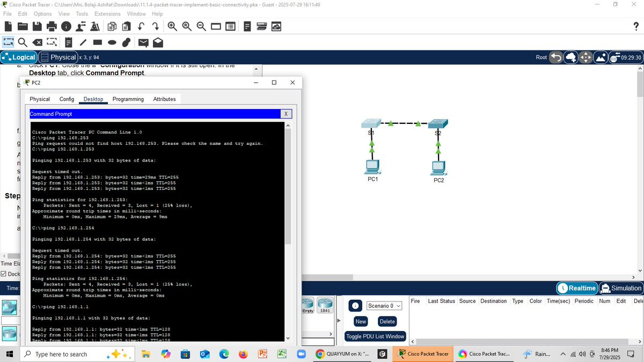Viewport: 644px width, 362px height.
Task: Copy selection using the Copy icon
Action: (112, 26)
